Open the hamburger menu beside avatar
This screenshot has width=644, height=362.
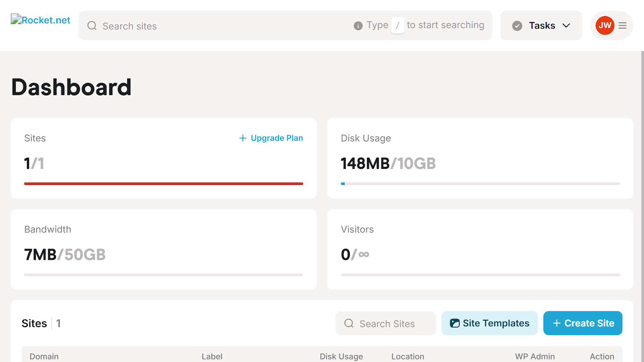pos(623,26)
